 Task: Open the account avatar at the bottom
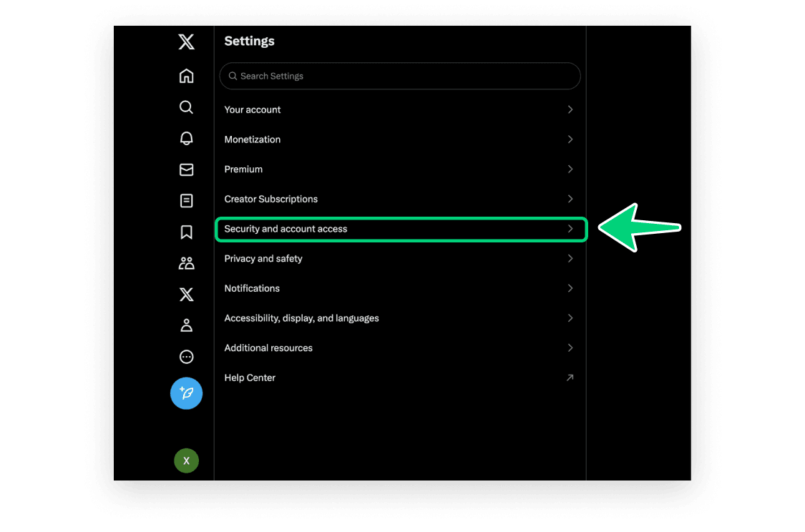tap(186, 460)
